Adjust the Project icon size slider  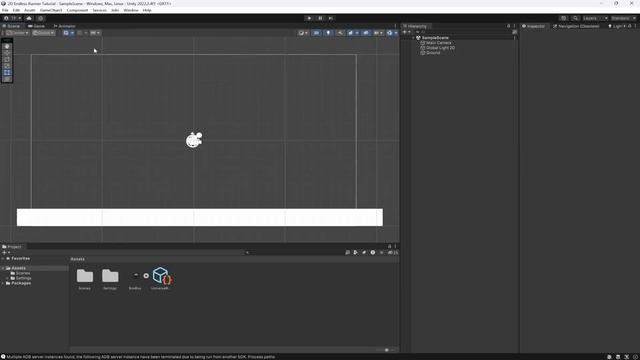[x=387, y=350]
